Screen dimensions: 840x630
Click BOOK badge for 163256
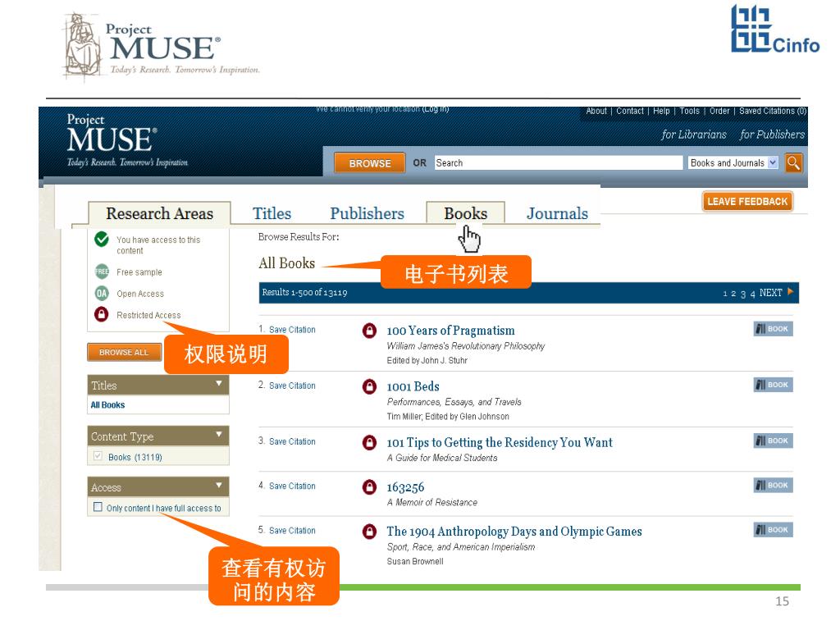[x=773, y=486]
